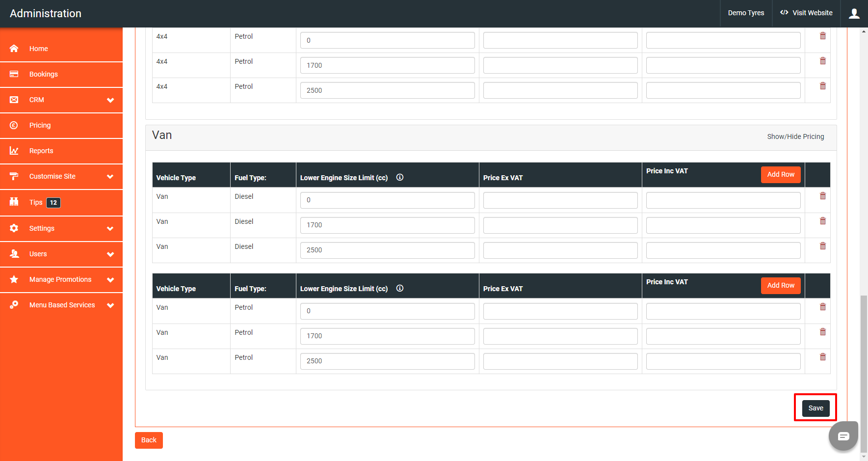The width and height of the screenshot is (868, 461).
Task: Click the trash icon on Van Petrol 0 row
Action: [x=823, y=307]
